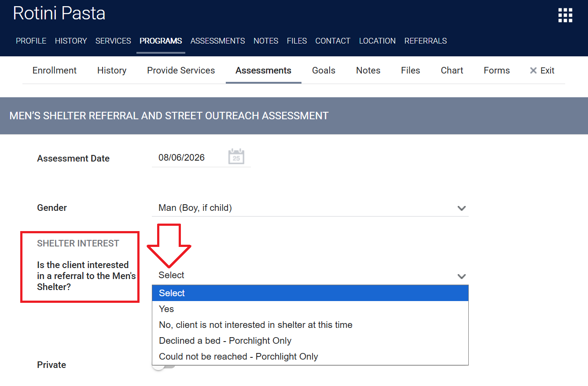Click the Gender field label
This screenshot has width=588, height=386.
click(52, 208)
